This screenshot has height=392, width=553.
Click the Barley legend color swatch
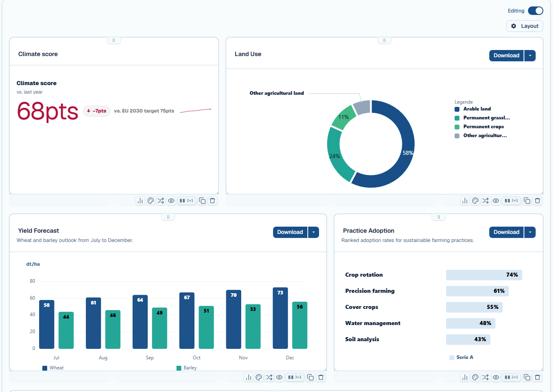[x=179, y=368]
